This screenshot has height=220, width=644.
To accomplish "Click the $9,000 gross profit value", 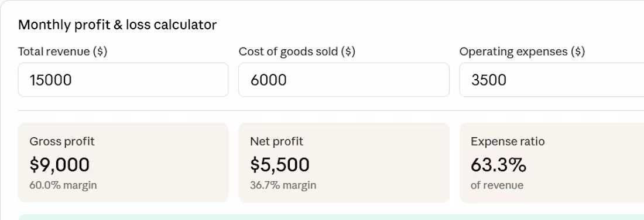I will (60, 164).
